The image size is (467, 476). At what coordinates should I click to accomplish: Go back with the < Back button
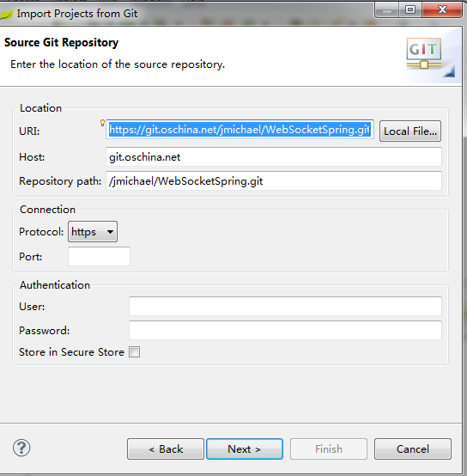tap(166, 449)
